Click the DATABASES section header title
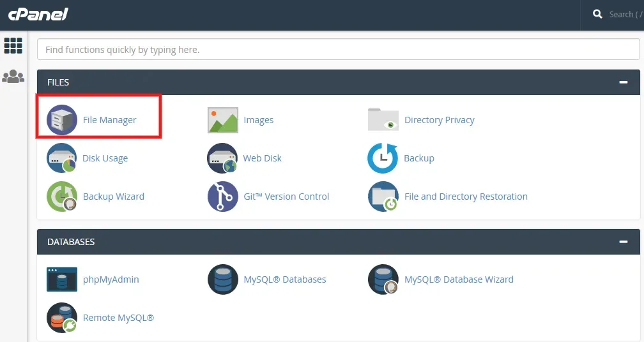 pos(71,242)
